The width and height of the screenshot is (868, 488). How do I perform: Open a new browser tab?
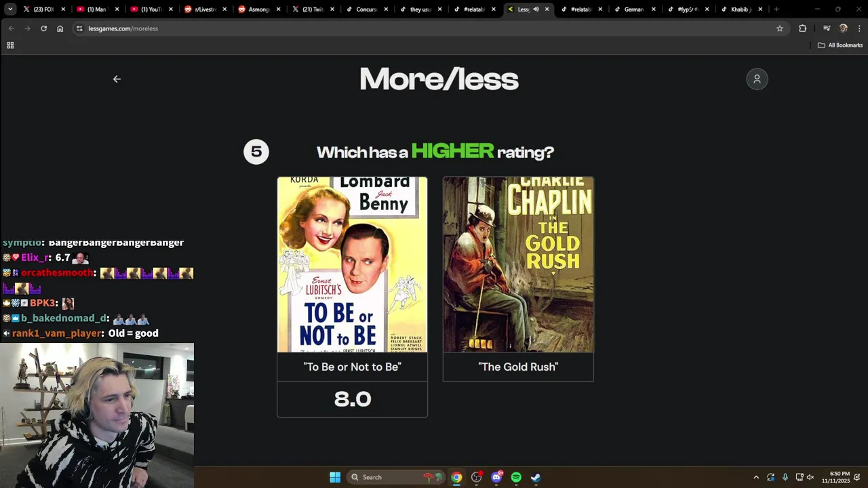pos(776,9)
